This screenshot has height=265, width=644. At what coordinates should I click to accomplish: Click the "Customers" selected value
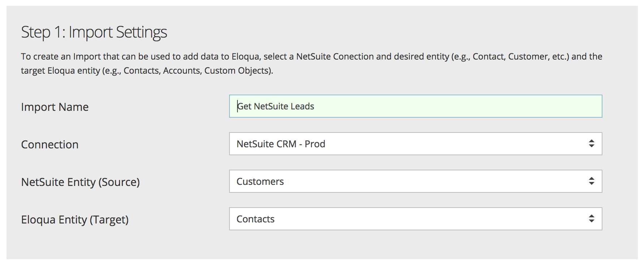pos(260,182)
